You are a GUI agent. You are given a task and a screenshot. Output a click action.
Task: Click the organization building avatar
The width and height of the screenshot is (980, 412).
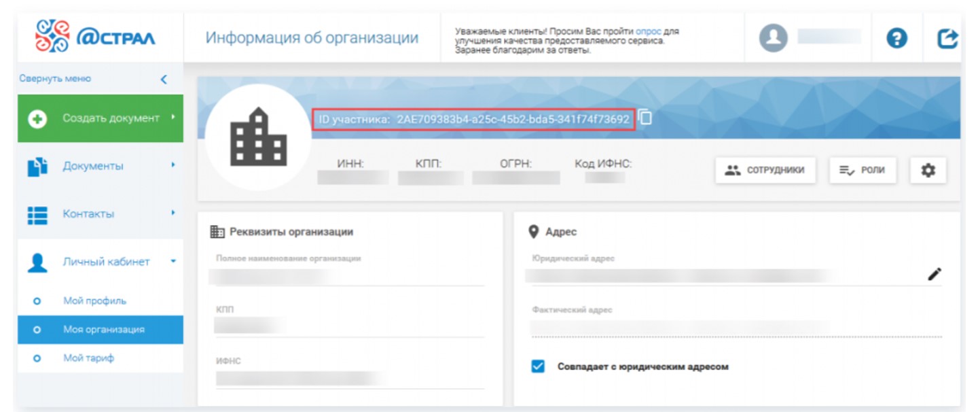coord(258,138)
